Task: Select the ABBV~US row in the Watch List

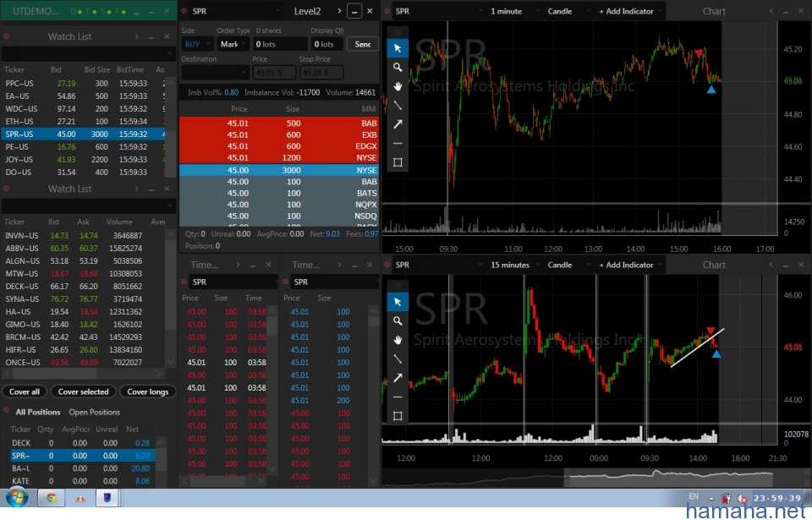Action: tap(84, 249)
